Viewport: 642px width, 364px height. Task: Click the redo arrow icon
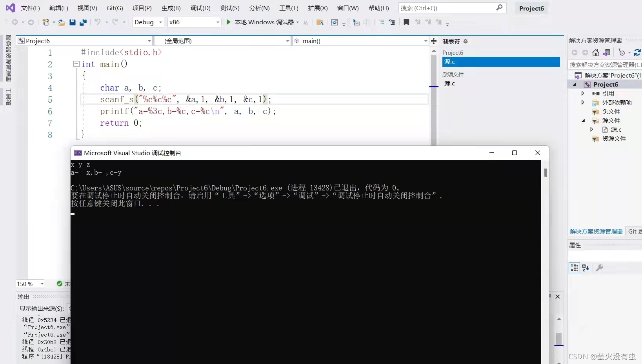115,22
